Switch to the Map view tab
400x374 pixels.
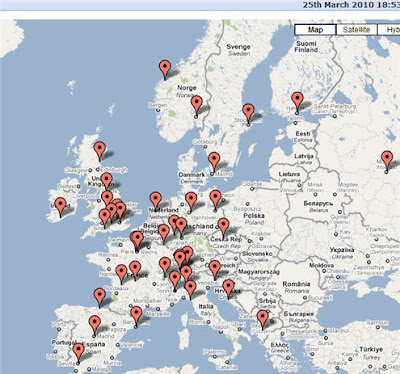[x=315, y=30]
